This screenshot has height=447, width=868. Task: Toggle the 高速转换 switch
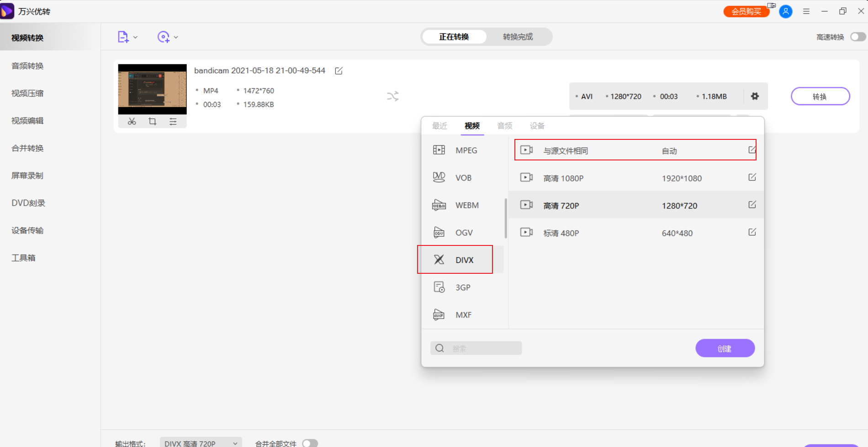pyautogui.click(x=857, y=37)
